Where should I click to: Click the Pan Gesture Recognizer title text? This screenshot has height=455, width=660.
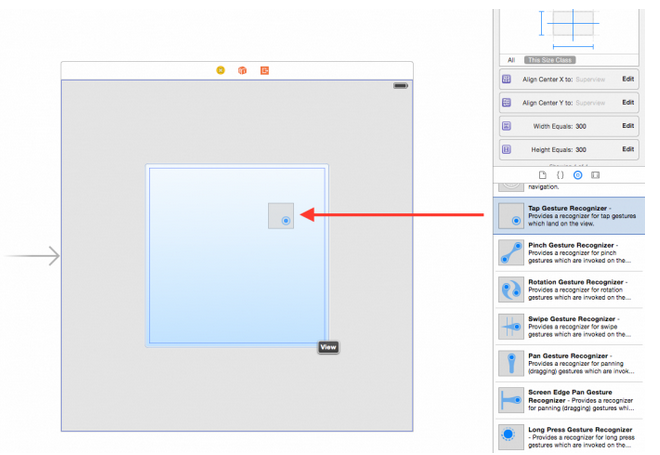pyautogui.click(x=568, y=356)
